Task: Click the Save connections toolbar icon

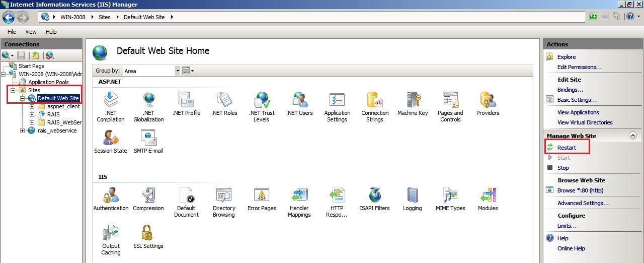Action: tap(21, 55)
